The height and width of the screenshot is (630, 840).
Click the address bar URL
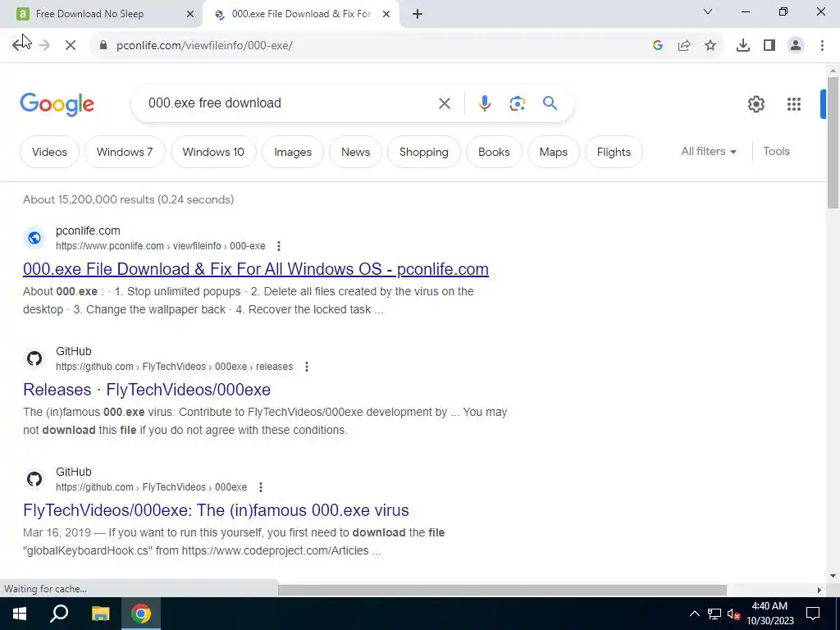(204, 46)
